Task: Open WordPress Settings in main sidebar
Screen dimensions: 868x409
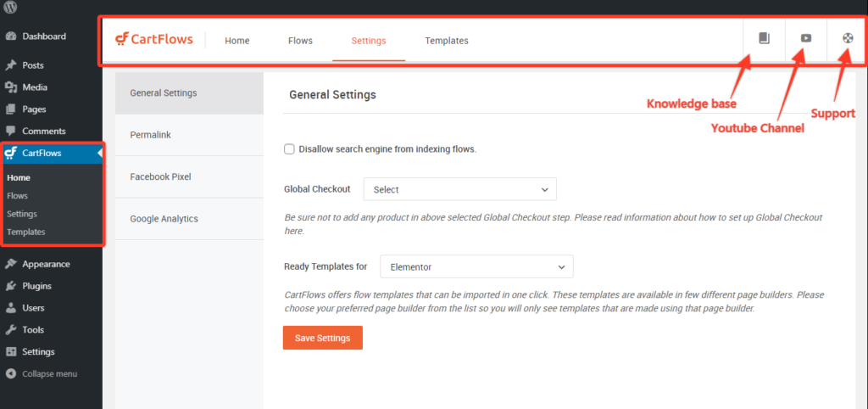Action: 39,352
